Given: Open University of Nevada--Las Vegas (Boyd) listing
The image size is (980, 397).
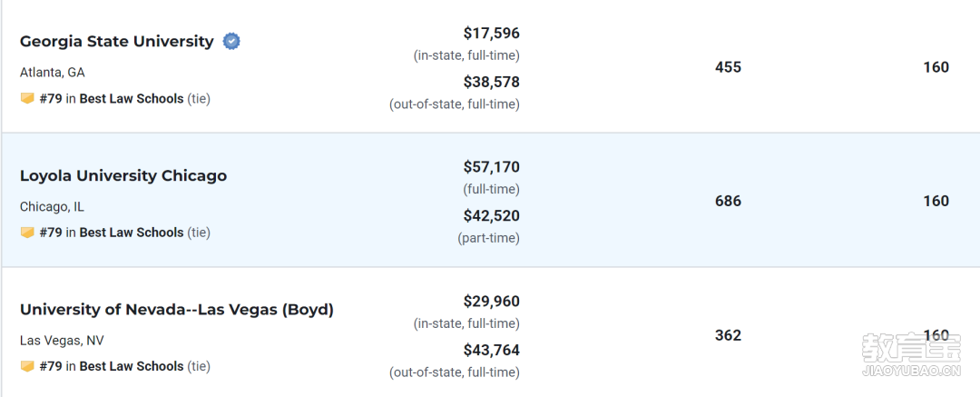Looking at the screenshot, I should (177, 310).
